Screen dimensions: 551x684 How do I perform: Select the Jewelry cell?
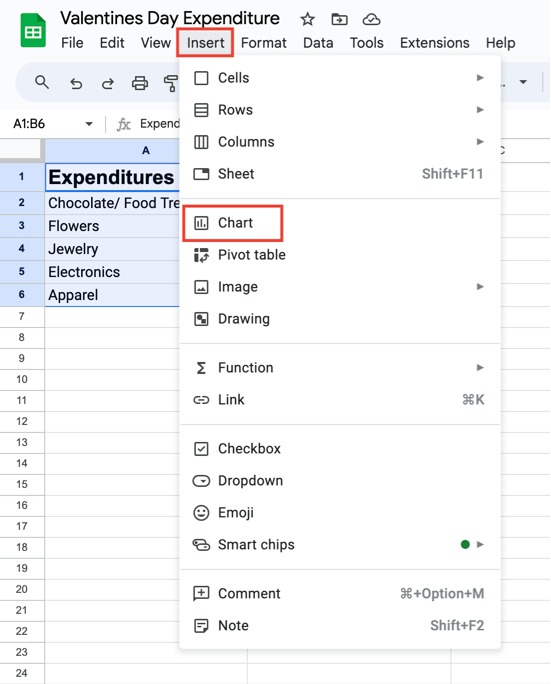click(112, 249)
